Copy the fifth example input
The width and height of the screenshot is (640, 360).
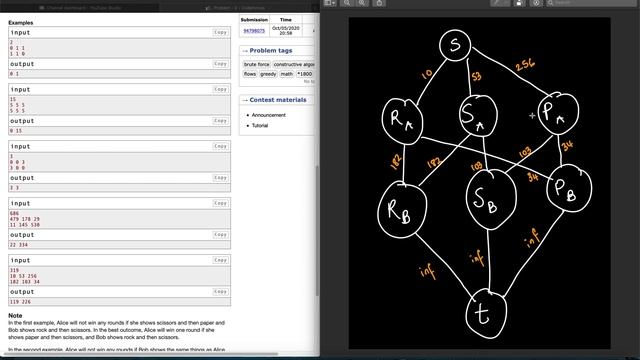pos(220,260)
